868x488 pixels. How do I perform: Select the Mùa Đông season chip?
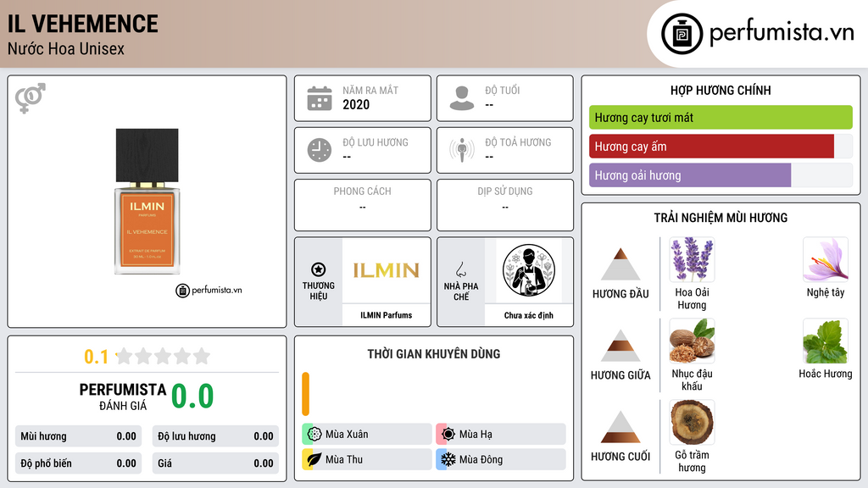[x=501, y=459]
